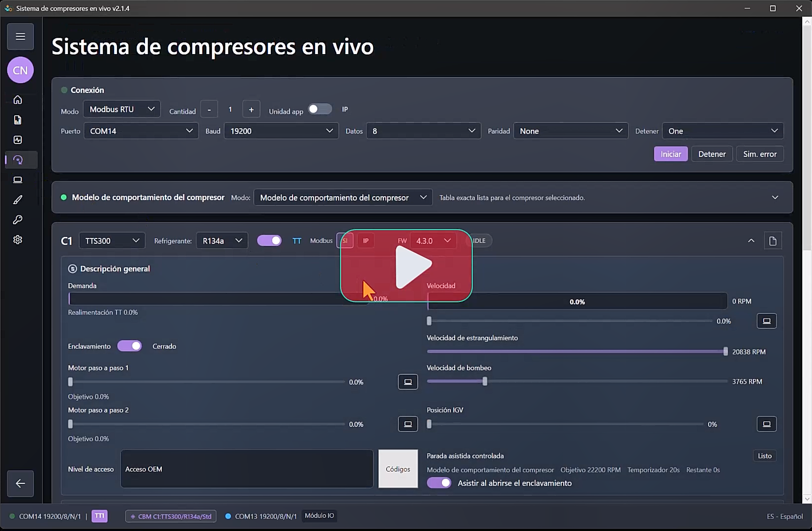812x531 pixels.
Task: Open the laptop device sidebar icon
Action: [18, 180]
